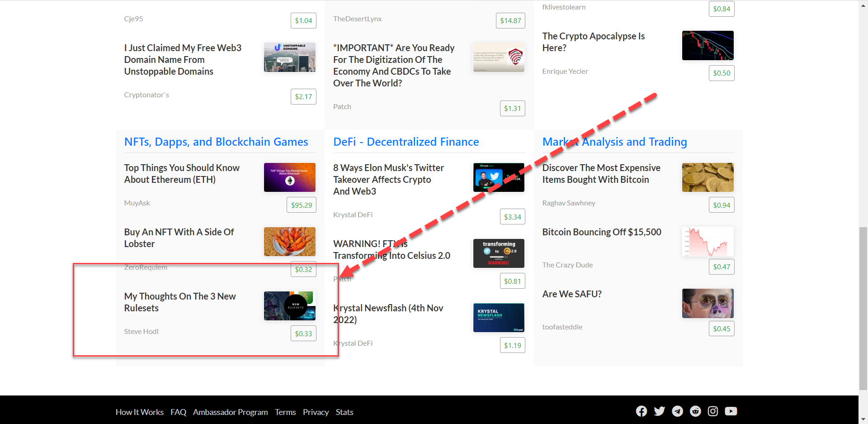Open the FAQ footer link
Image resolution: width=868 pixels, height=424 pixels.
coord(179,412)
